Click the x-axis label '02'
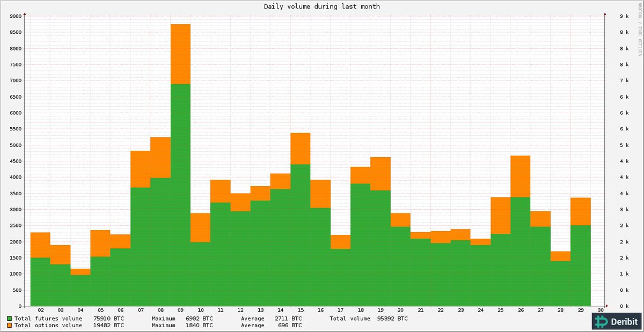This screenshot has width=644, height=332. click(x=41, y=311)
